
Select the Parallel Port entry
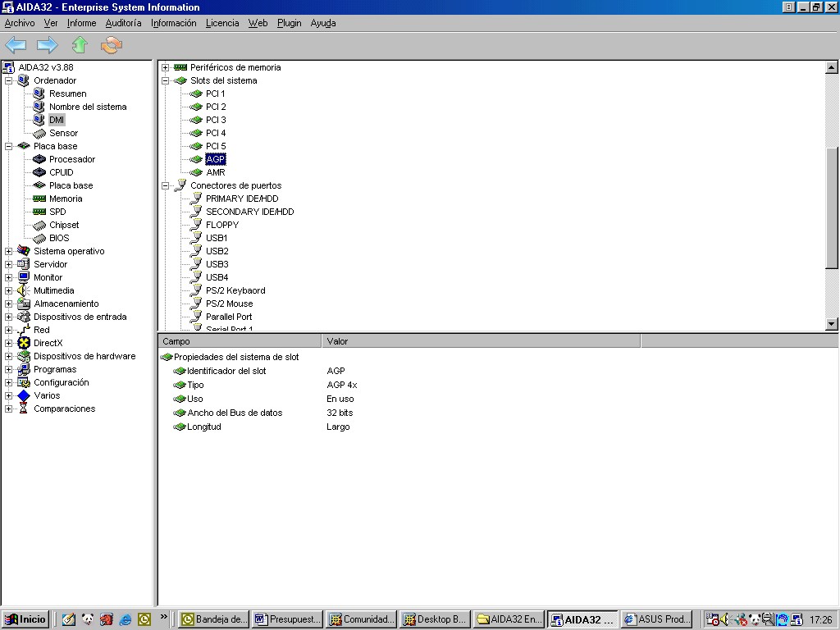pos(229,317)
